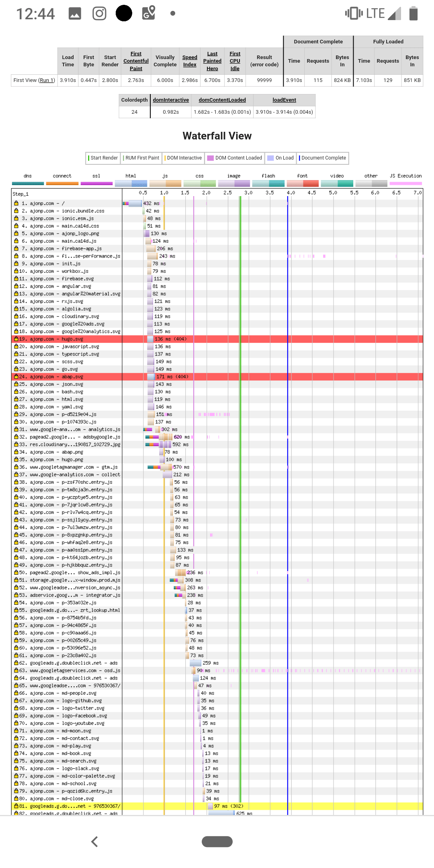The width and height of the screenshot is (434, 868).
Task: Select request row 190817_102729.jpg
Action: 217,444
